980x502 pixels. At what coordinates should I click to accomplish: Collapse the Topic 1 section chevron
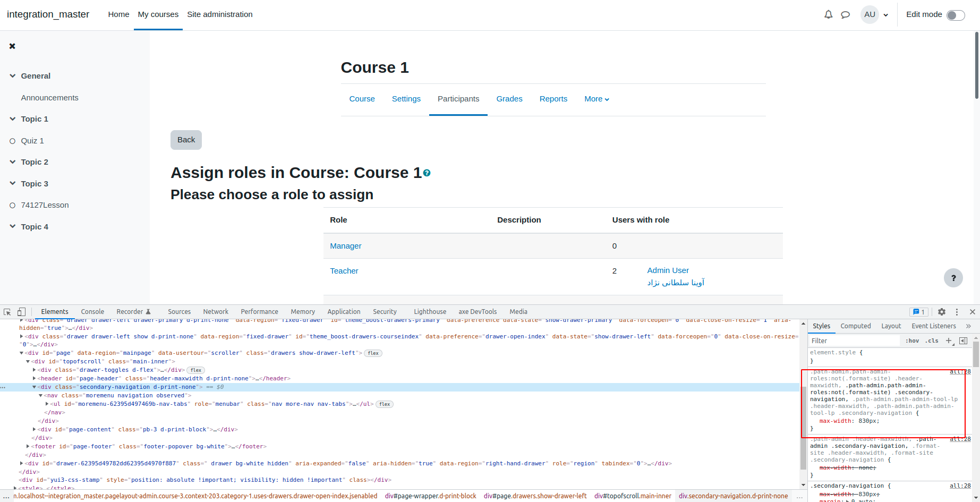click(x=13, y=119)
